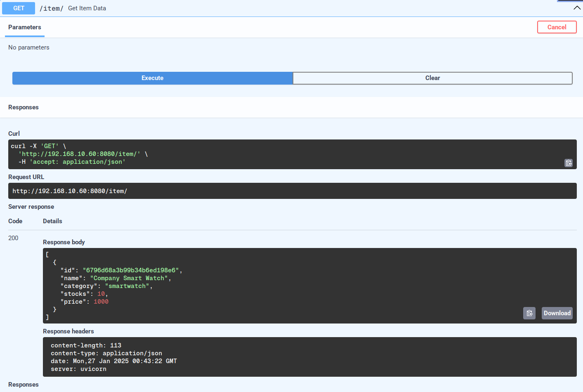This screenshot has width=583, height=392.
Task: Click the Get Item Data summary text
Action: coord(87,8)
